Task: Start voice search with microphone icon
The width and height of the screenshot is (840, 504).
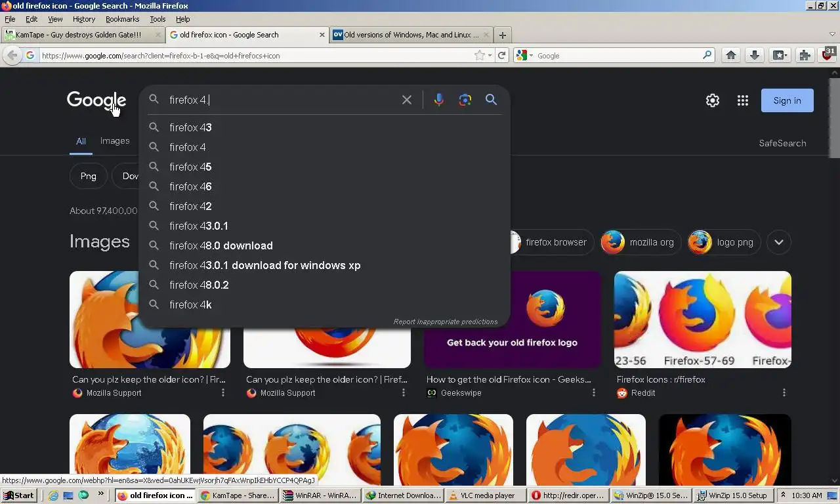Action: tap(439, 100)
